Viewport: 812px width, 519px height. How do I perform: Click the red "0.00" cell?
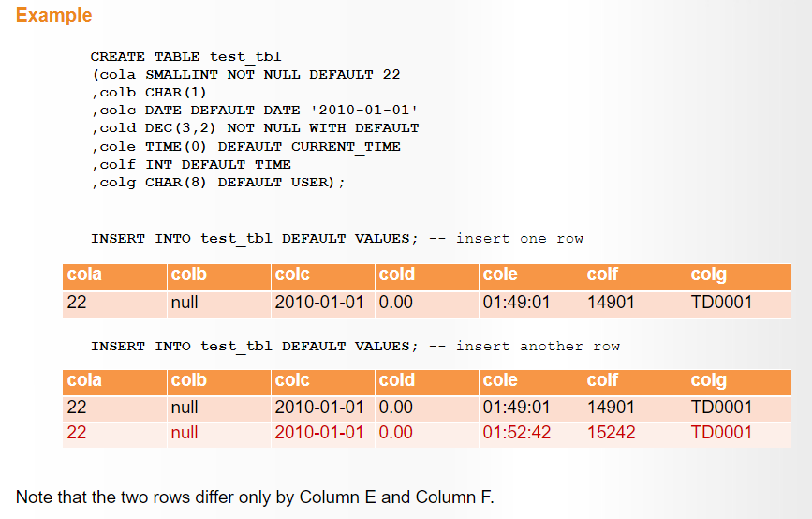coord(395,432)
